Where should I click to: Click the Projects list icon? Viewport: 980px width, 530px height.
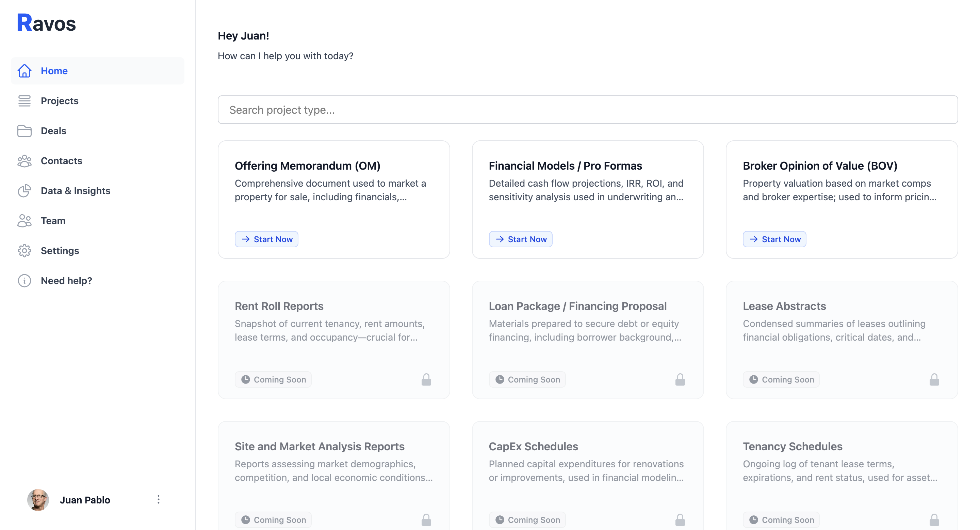[24, 101]
